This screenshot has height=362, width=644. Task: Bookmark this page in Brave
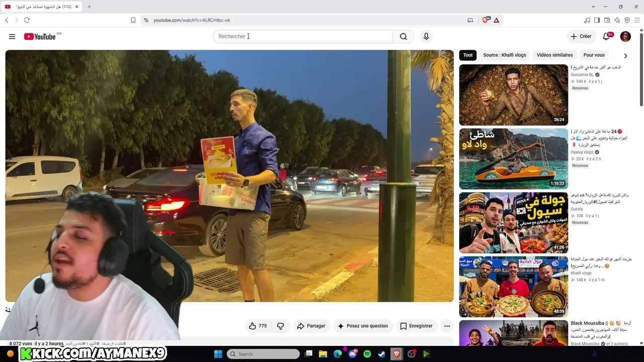pos(133,20)
